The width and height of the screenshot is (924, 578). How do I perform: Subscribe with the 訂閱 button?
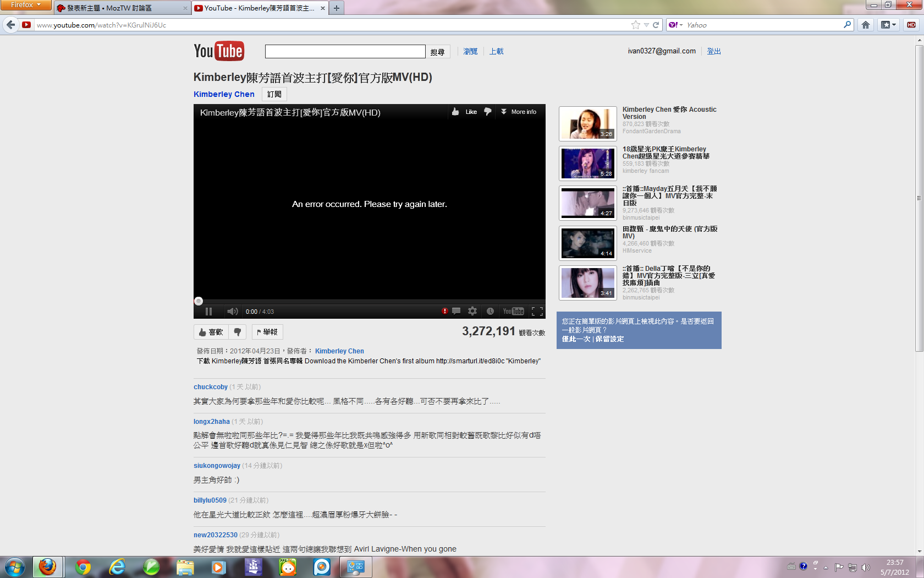click(x=274, y=94)
